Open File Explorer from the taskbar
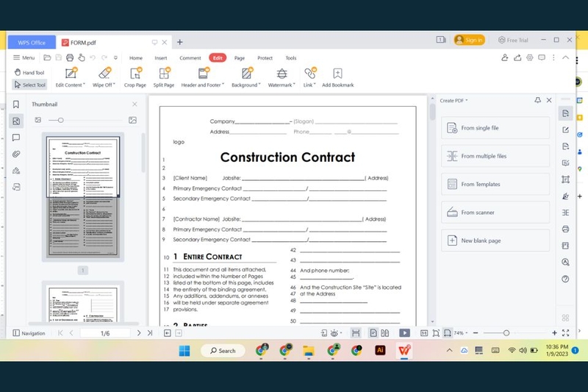Image resolution: width=588 pixels, height=392 pixels. pyautogui.click(x=309, y=351)
